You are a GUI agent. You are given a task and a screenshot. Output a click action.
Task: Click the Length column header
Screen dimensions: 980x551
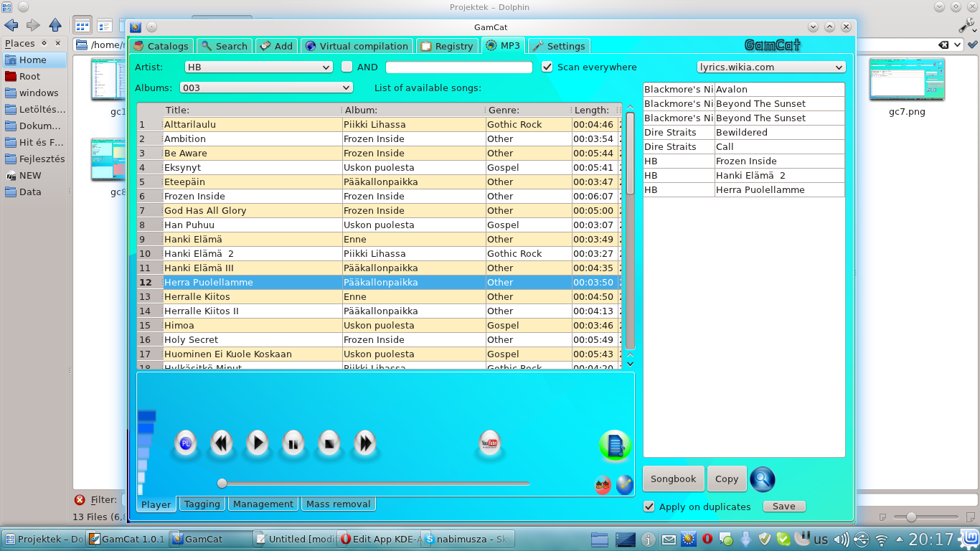pyautogui.click(x=595, y=110)
